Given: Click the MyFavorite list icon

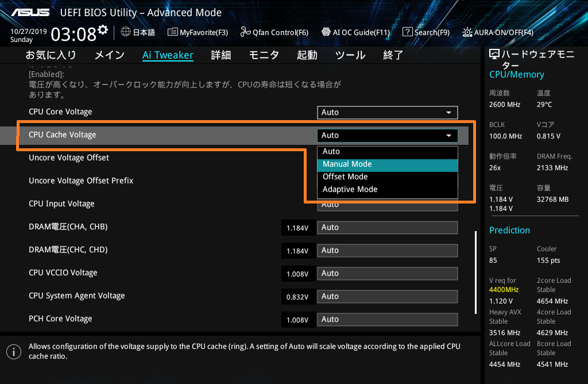Looking at the screenshot, I should [x=172, y=32].
